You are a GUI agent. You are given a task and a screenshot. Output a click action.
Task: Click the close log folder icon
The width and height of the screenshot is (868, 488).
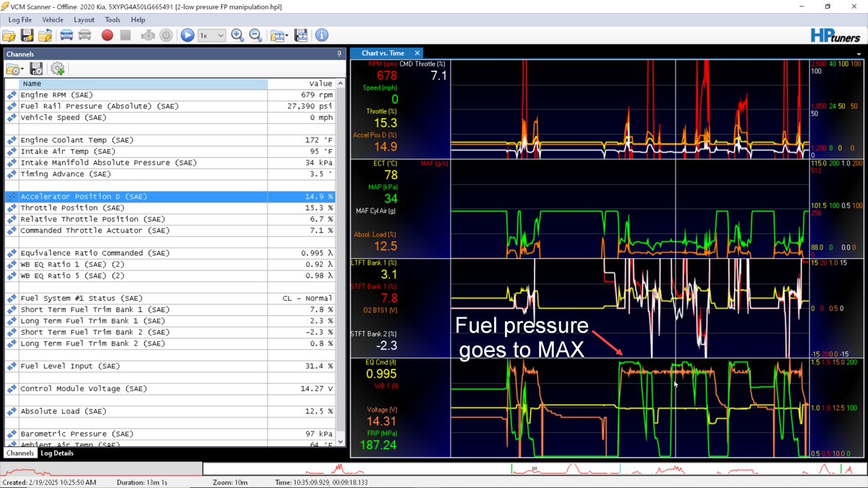(45, 35)
